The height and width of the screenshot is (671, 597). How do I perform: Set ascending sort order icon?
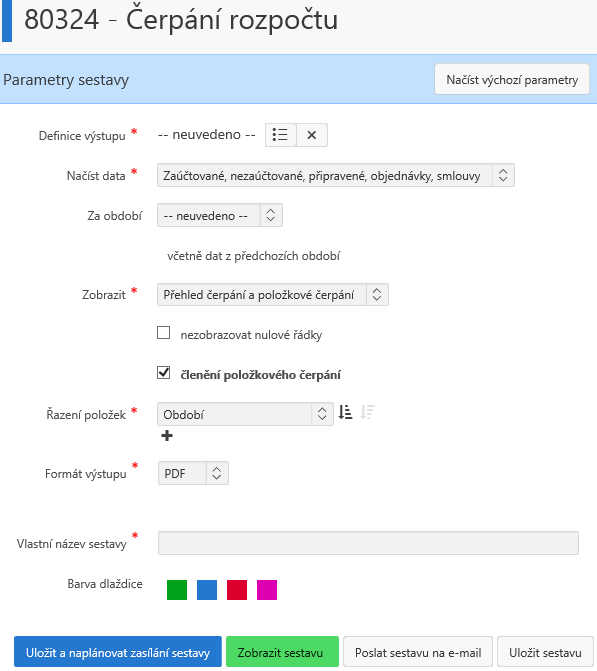[345, 413]
